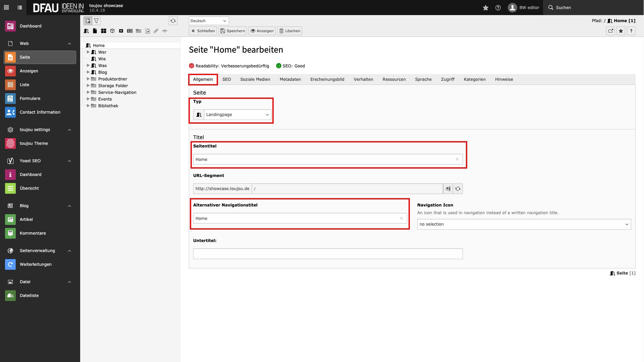This screenshot has height=362, width=644.
Task: Open the Typ Landingpage dropdown
Action: tap(237, 115)
